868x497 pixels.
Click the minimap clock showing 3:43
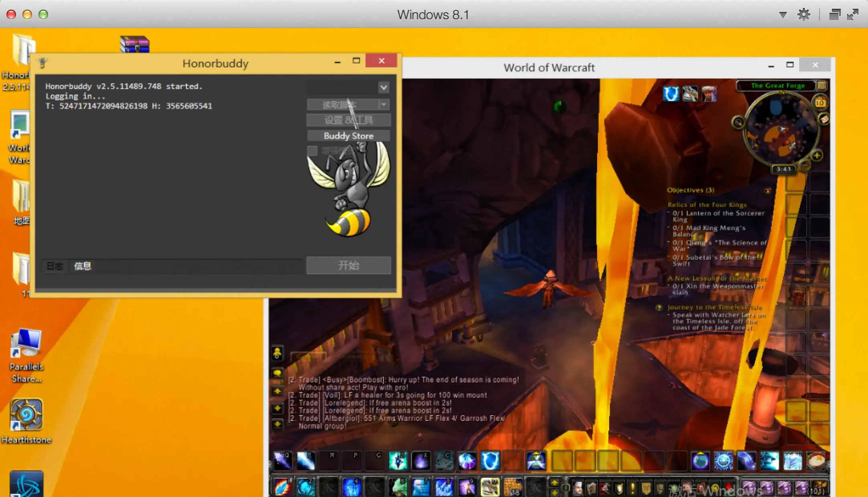[x=783, y=169]
